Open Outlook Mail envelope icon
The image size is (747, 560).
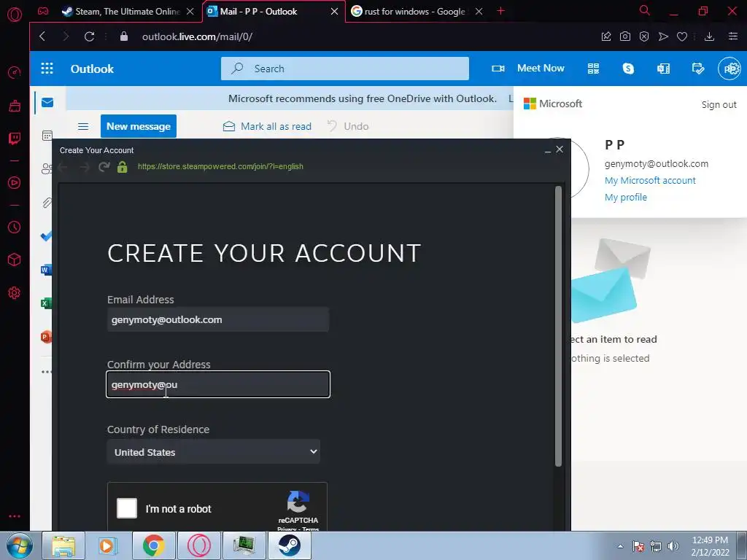[47, 102]
